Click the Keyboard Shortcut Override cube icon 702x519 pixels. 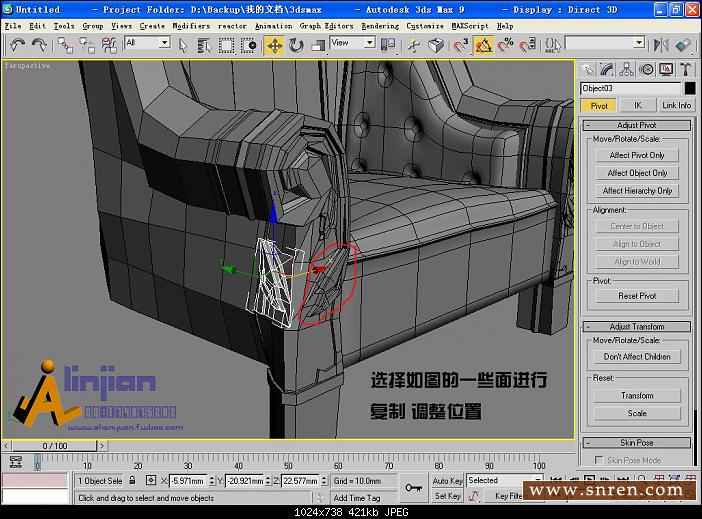click(x=436, y=45)
